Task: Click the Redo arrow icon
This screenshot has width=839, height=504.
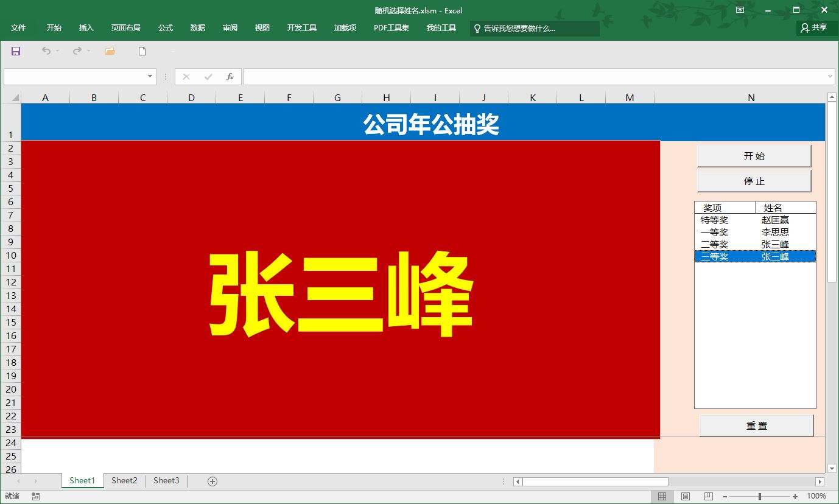Action: 77,51
